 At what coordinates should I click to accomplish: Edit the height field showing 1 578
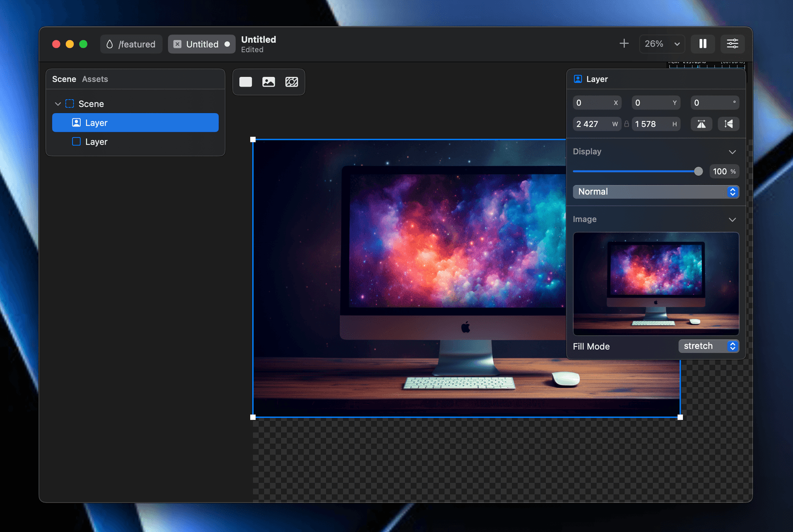click(656, 124)
